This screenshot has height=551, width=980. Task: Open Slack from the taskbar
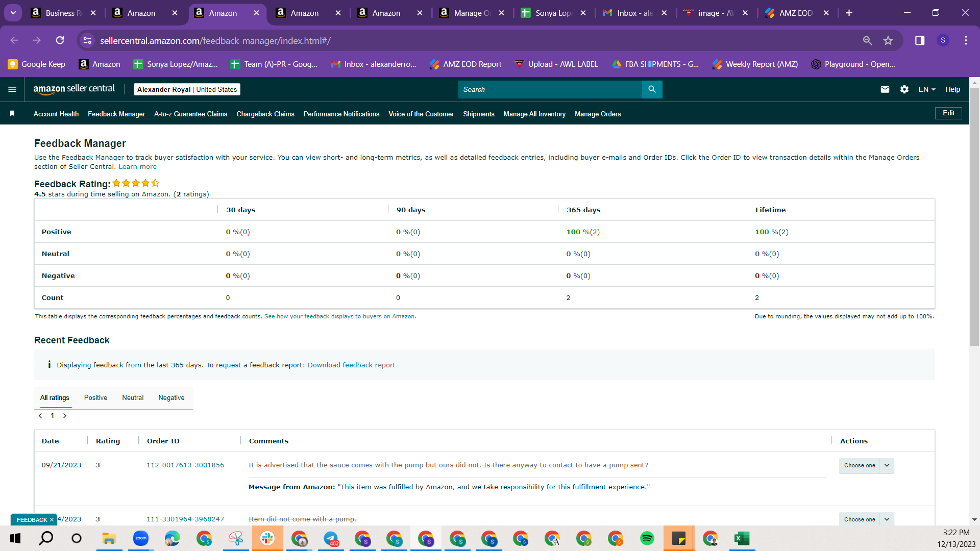[x=267, y=538]
